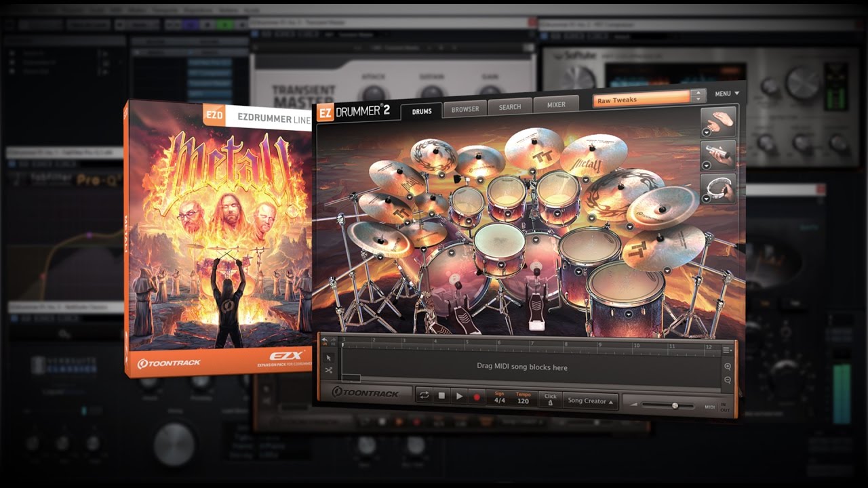The height and width of the screenshot is (488, 868).
Task: Trigger the tambourine percussion pad
Action: pyautogui.click(x=719, y=188)
